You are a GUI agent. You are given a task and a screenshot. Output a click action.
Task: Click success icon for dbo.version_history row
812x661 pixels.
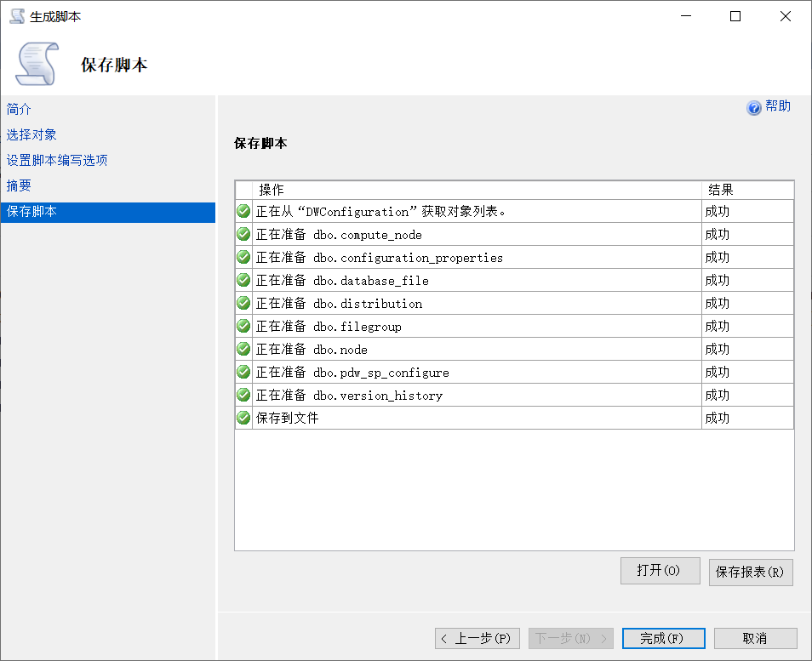coord(243,395)
